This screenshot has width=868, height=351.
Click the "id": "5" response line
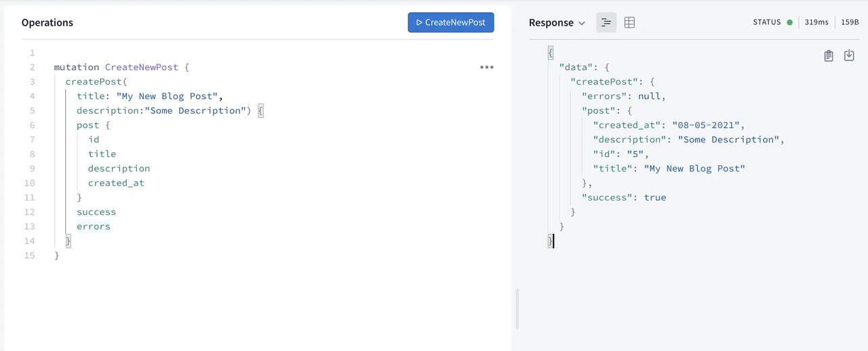click(x=621, y=154)
